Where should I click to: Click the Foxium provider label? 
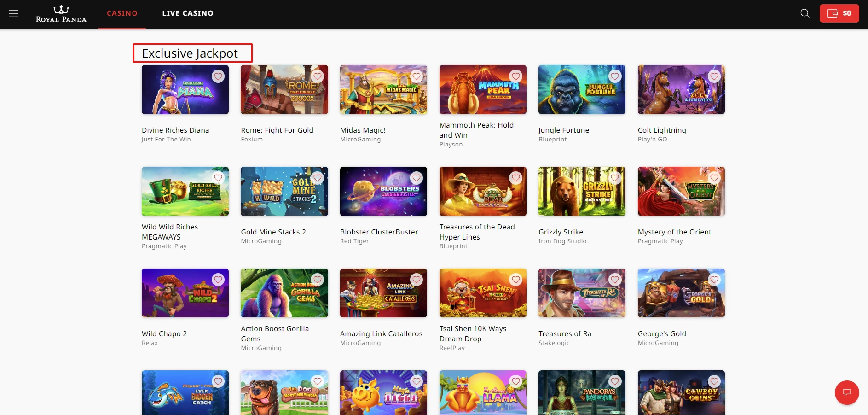point(252,139)
